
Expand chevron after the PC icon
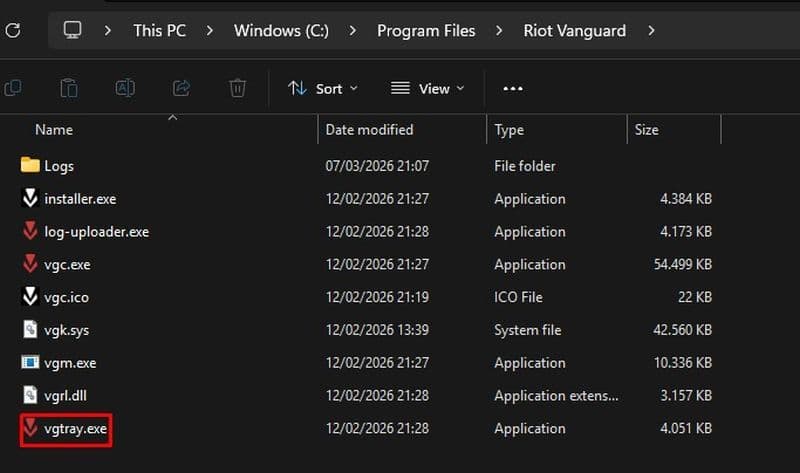107,31
